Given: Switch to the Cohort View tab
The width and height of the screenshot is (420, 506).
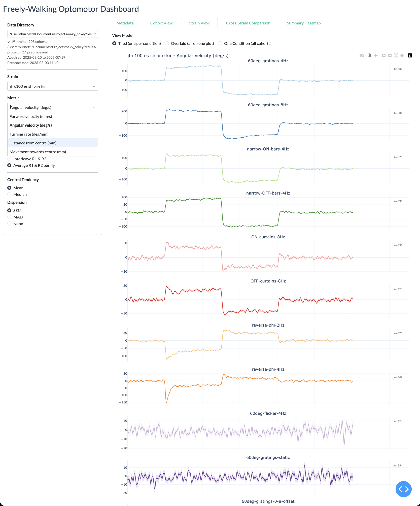Looking at the screenshot, I should click(161, 23).
